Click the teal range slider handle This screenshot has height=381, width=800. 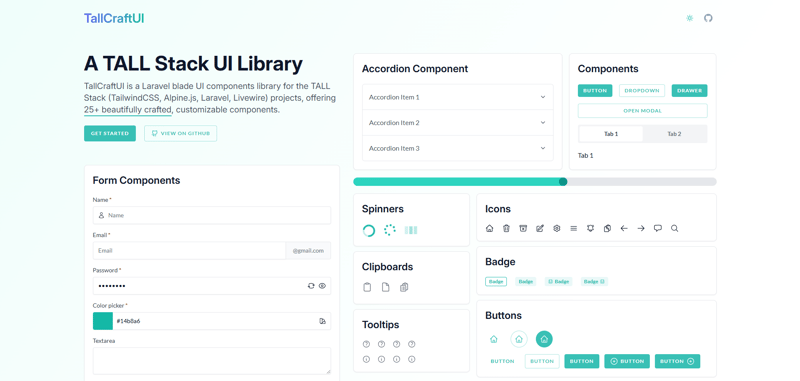(x=563, y=182)
